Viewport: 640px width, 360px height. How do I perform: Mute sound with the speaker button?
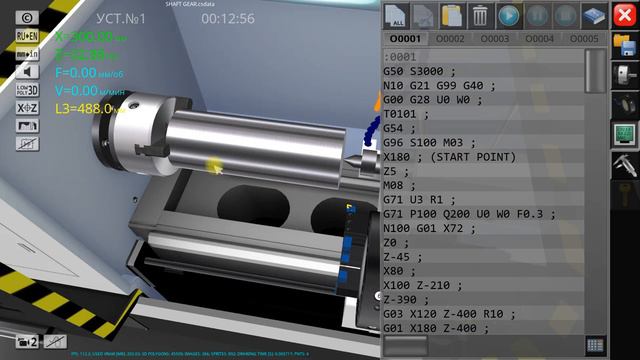(x=27, y=72)
